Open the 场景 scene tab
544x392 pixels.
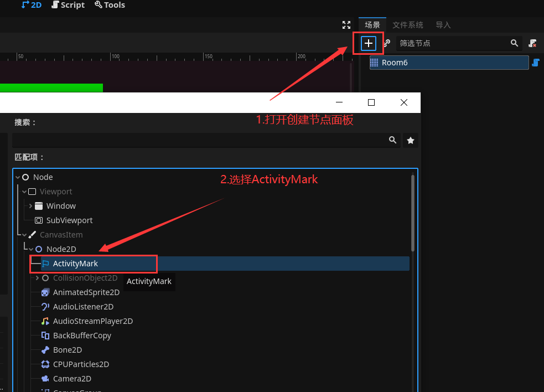click(x=372, y=25)
